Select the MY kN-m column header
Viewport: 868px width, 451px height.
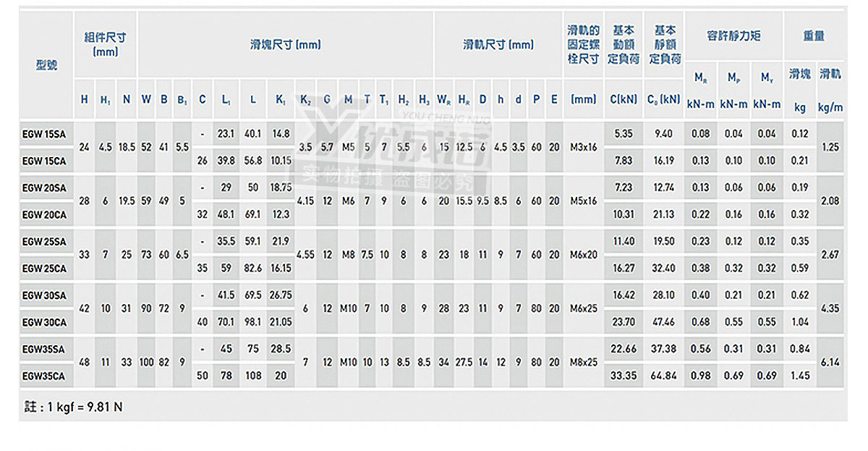click(767, 90)
